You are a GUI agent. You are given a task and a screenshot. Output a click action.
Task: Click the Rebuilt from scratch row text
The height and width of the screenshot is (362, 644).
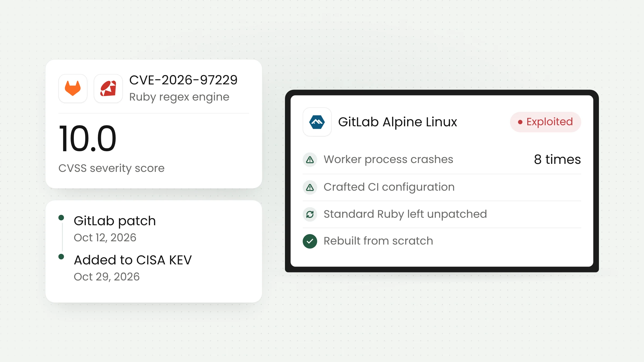[378, 241]
